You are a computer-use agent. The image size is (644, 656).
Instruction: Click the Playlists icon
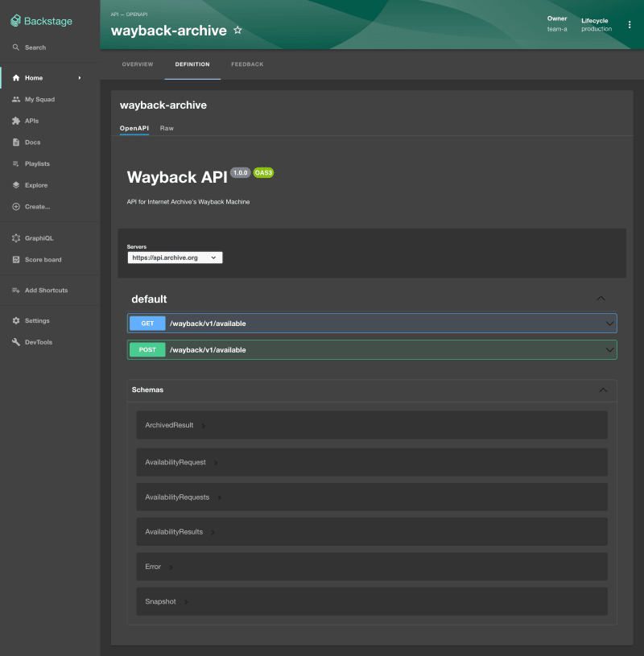point(16,163)
